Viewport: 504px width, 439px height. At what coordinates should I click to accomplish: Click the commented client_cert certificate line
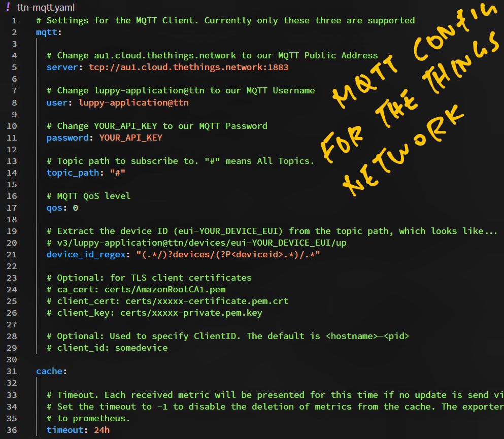(167, 301)
